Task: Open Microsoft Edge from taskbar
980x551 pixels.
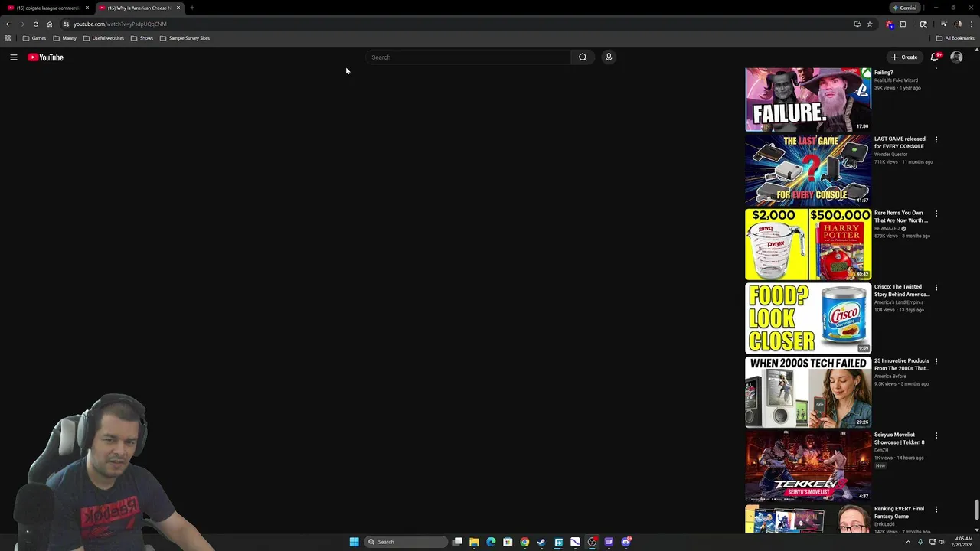Action: 491,542
